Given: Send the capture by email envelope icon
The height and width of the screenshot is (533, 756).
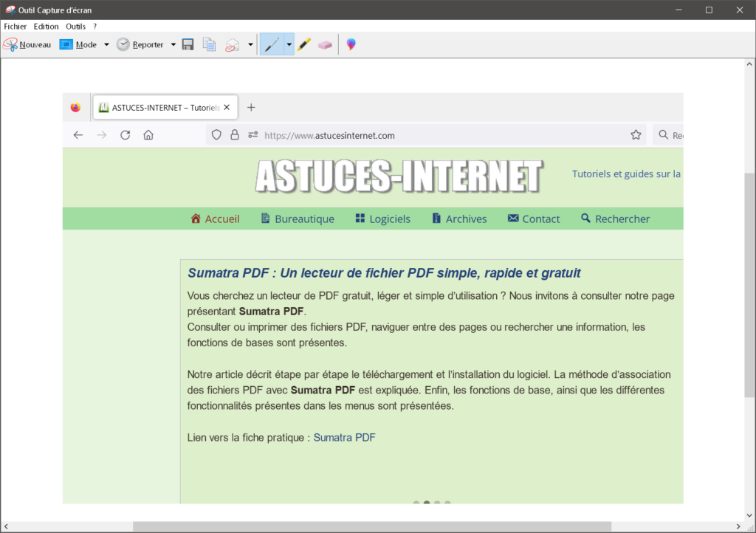Looking at the screenshot, I should click(233, 44).
